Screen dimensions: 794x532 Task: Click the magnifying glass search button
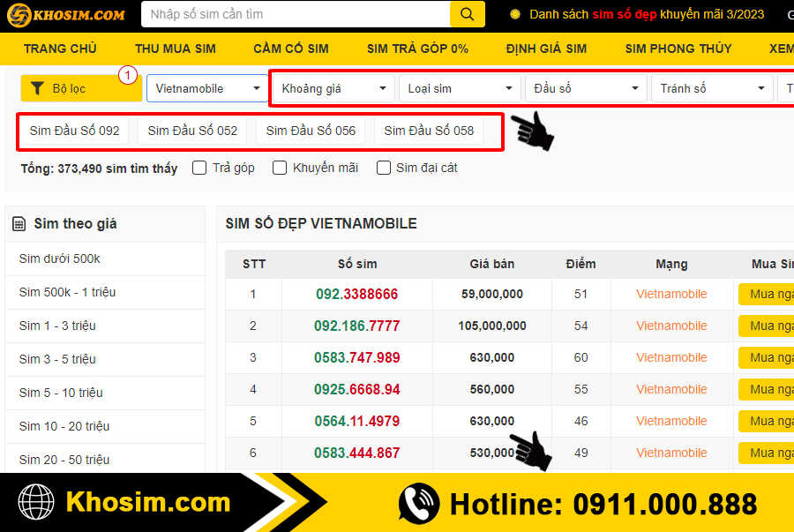click(x=468, y=14)
